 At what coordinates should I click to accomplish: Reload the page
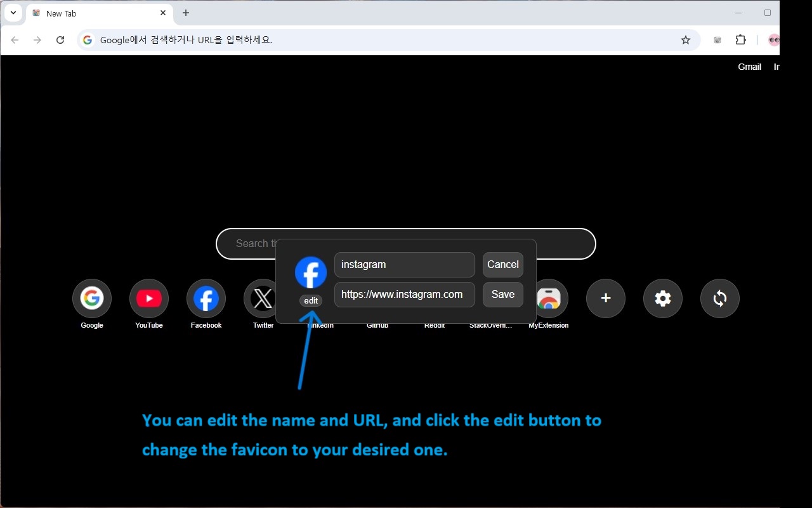click(x=60, y=40)
